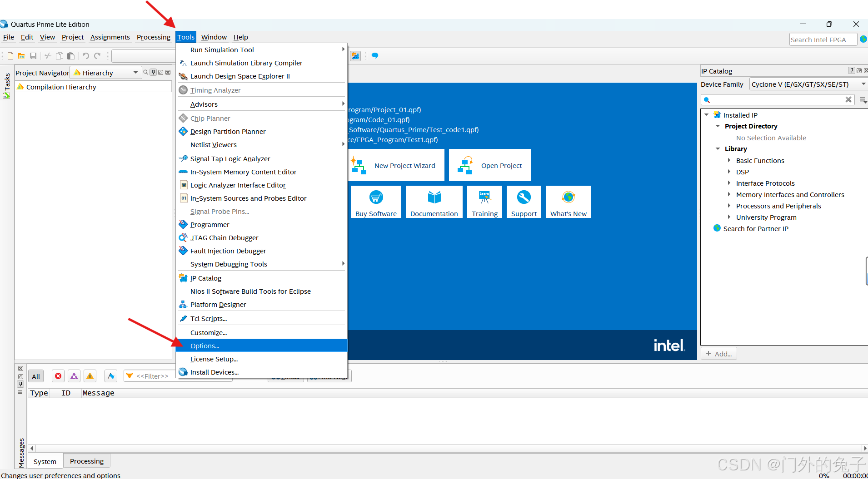Launch Design Space Explorer II

(x=262, y=76)
